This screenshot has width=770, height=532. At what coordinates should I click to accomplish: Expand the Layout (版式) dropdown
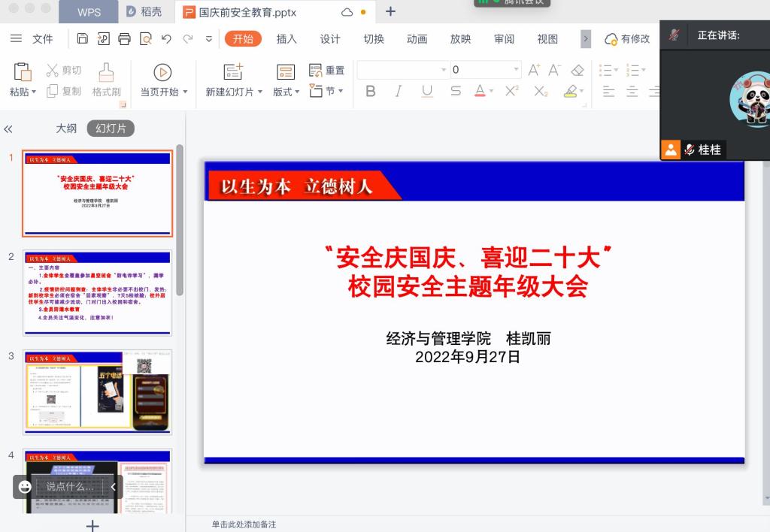296,92
